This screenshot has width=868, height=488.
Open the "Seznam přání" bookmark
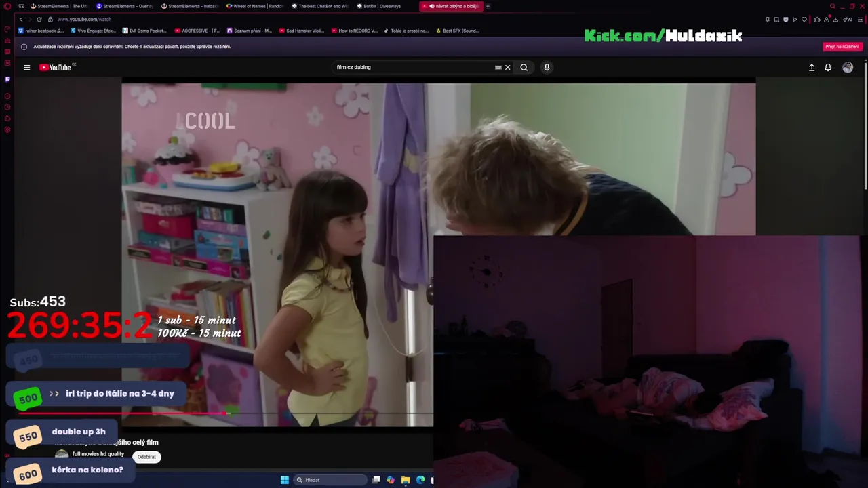click(250, 30)
